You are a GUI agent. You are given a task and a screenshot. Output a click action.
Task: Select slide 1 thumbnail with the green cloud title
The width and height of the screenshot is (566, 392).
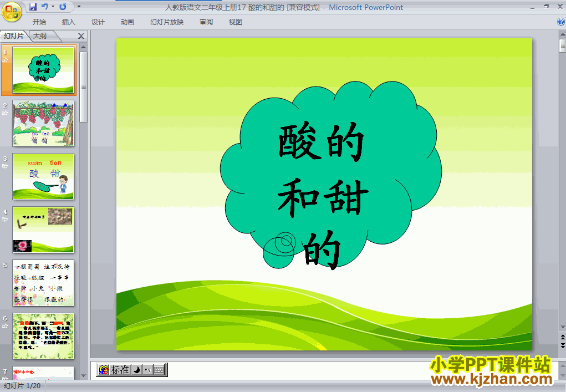(x=43, y=70)
